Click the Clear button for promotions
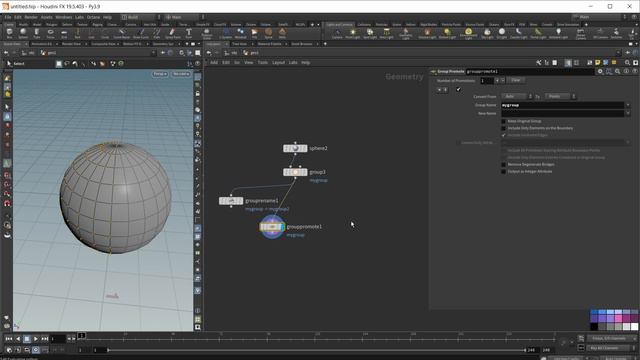 pyautogui.click(x=516, y=80)
